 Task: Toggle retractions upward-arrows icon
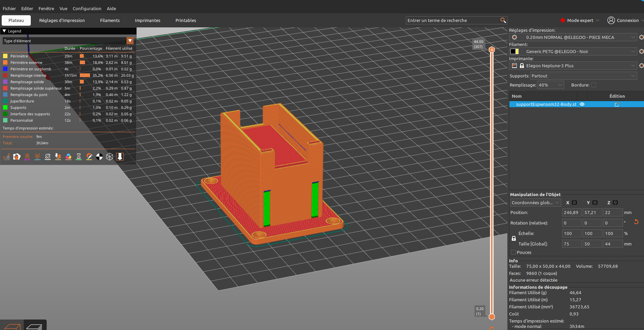[x=27, y=157]
